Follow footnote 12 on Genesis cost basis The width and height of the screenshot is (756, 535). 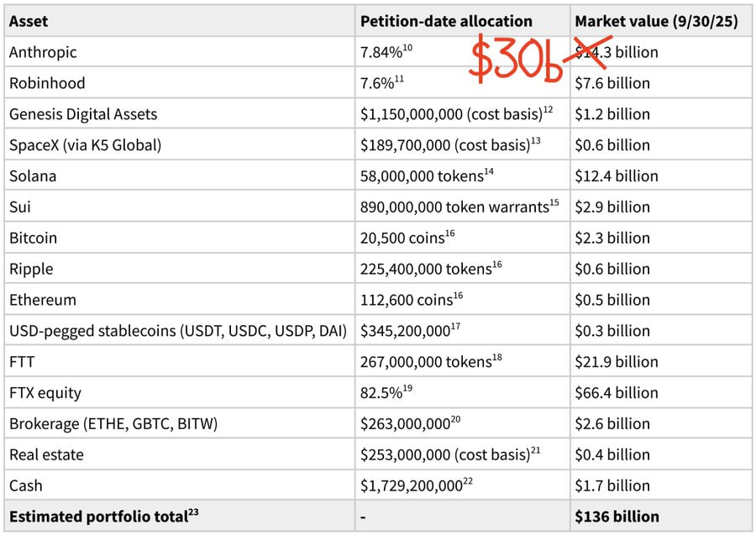pyautogui.click(x=548, y=110)
